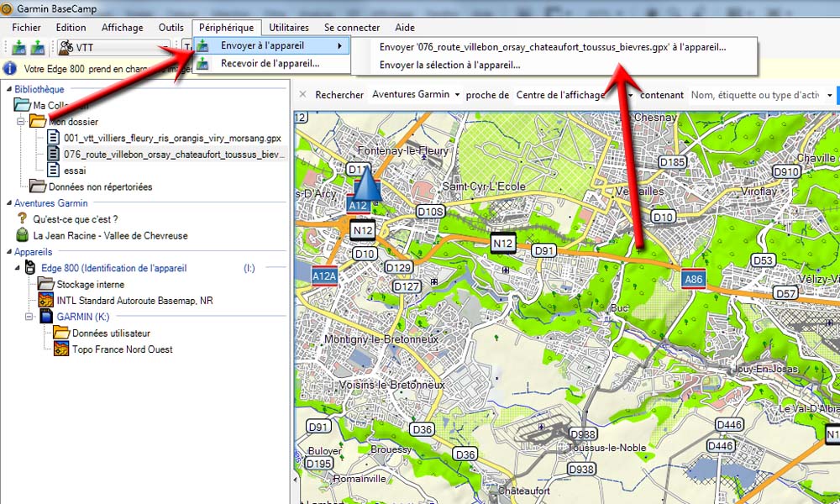Open the Edition menu
This screenshot has width=840, height=504.
click(71, 28)
